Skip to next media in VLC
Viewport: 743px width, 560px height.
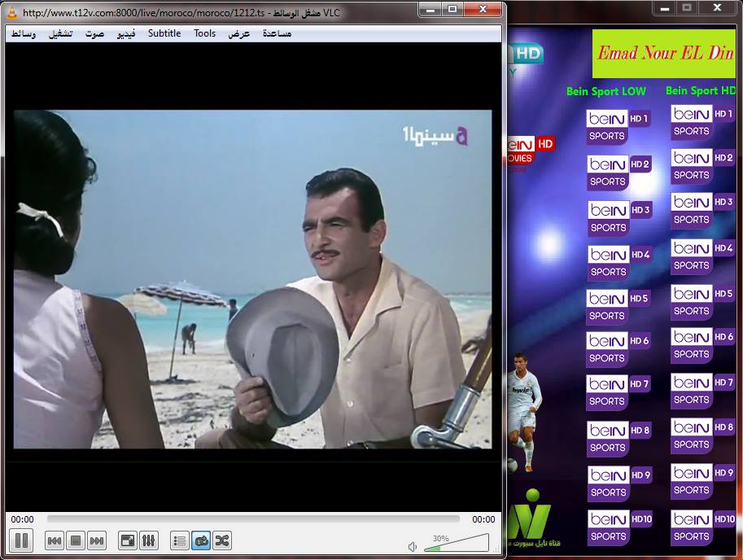coord(97,540)
